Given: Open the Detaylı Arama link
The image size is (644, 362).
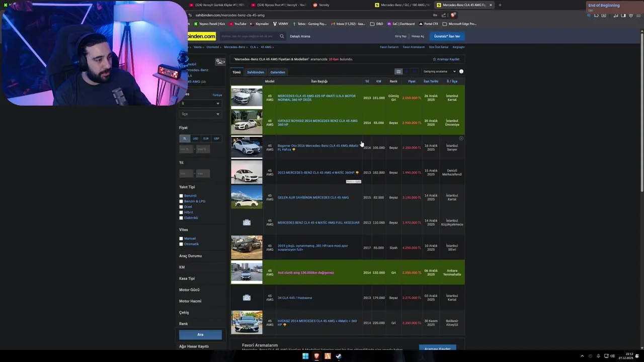Looking at the screenshot, I should [300, 36].
